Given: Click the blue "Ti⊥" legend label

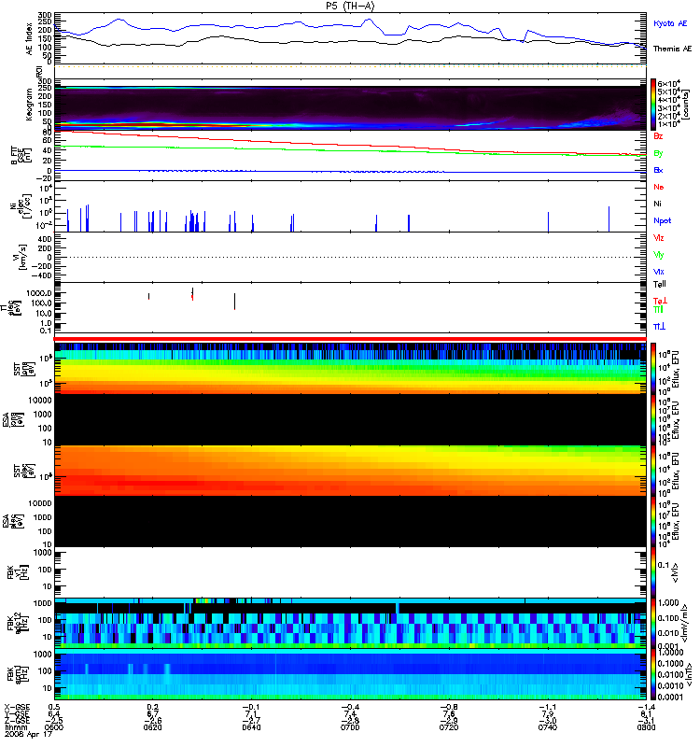Looking at the screenshot, I should point(659,326).
